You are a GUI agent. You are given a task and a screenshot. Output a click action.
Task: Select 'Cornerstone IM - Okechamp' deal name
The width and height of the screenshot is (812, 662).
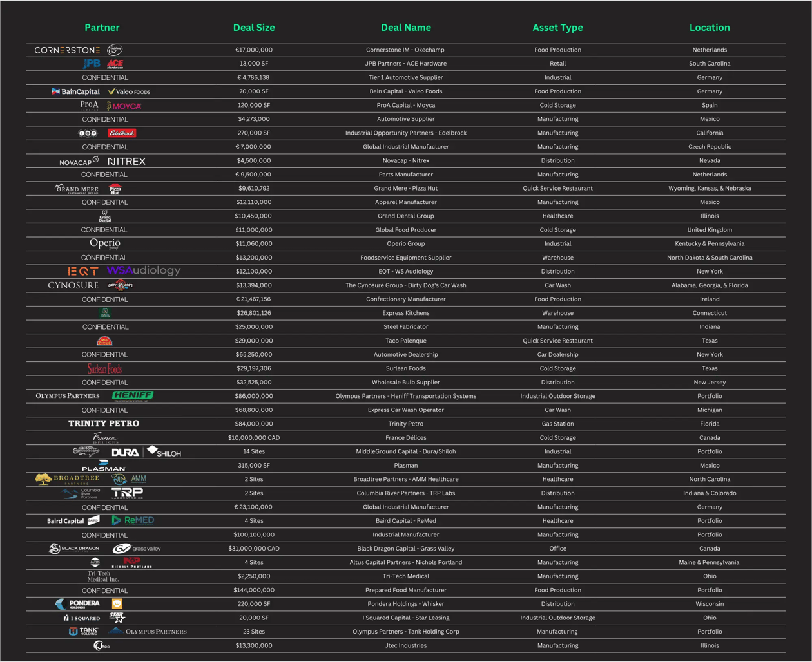[x=405, y=50]
